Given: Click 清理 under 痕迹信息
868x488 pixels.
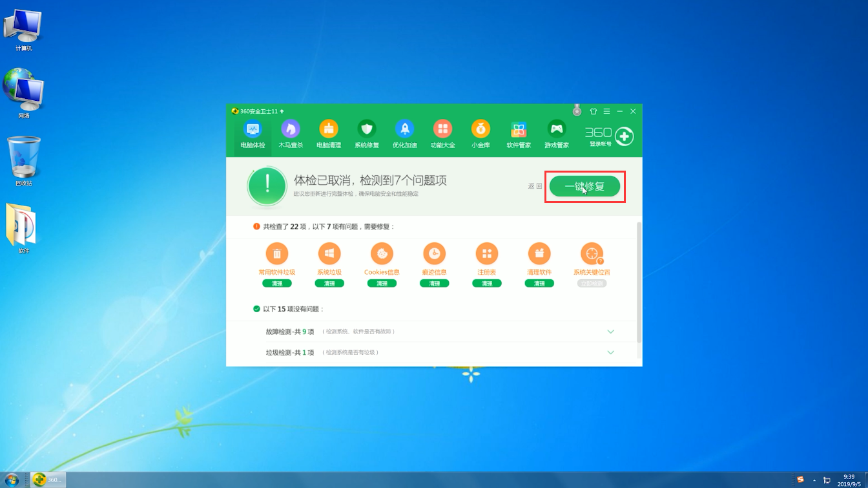Looking at the screenshot, I should [x=435, y=283].
